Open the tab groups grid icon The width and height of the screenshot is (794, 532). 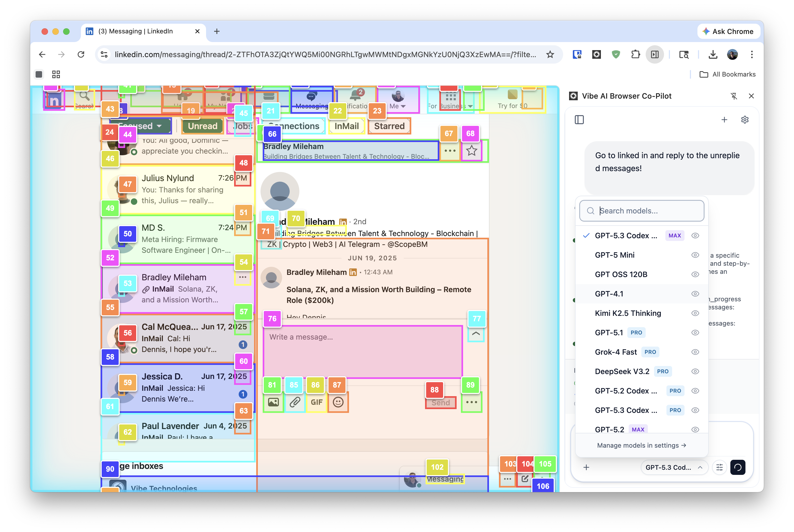56,74
